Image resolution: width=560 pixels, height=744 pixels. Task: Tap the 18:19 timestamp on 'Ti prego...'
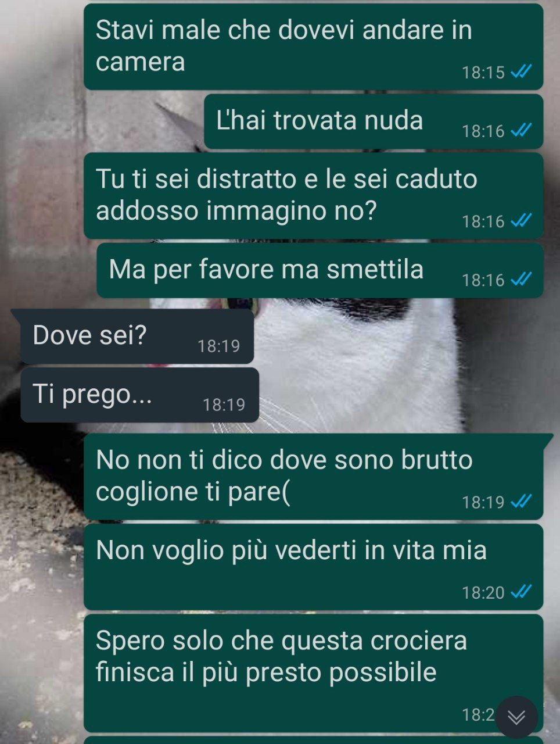click(x=224, y=405)
